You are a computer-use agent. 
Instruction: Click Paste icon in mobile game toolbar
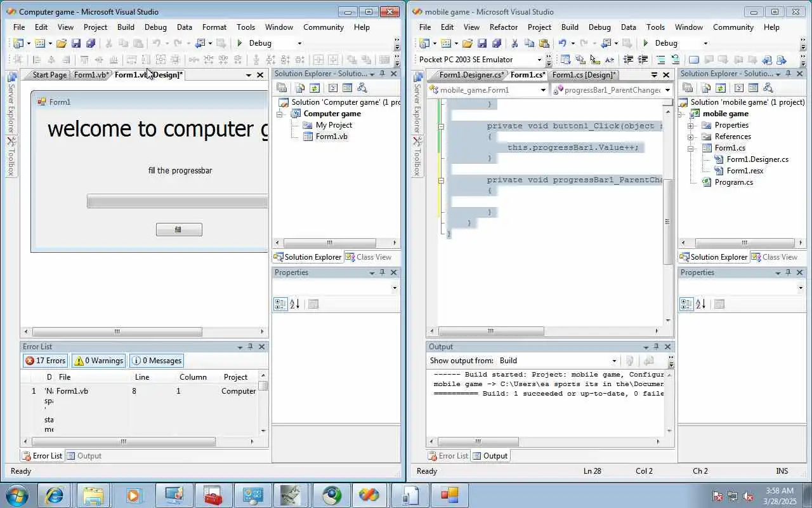(544, 43)
